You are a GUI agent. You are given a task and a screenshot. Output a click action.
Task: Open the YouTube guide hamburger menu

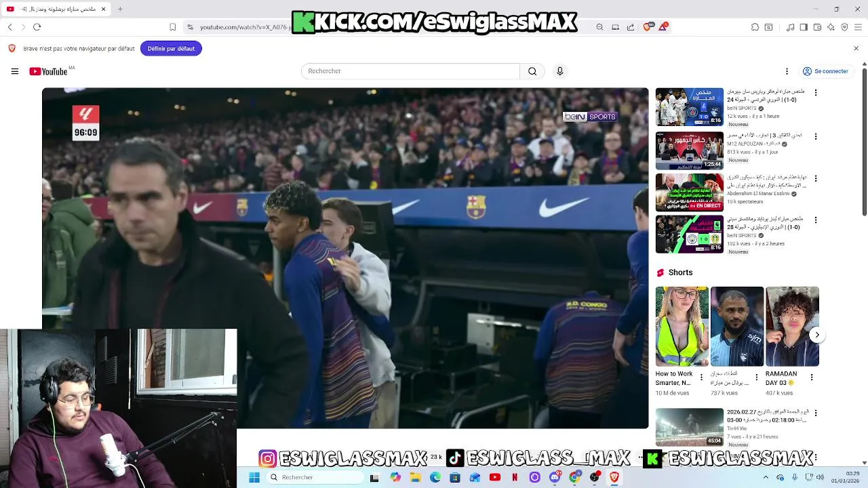point(14,71)
